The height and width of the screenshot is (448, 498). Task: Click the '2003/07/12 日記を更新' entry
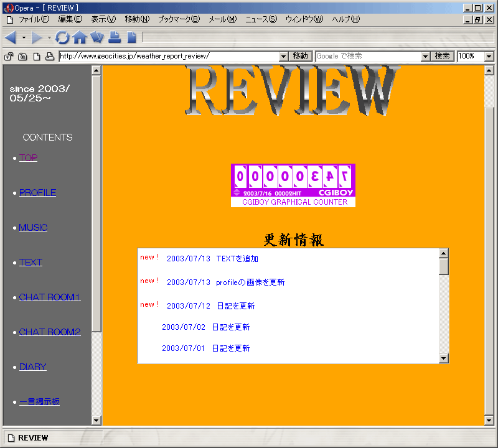coord(211,306)
